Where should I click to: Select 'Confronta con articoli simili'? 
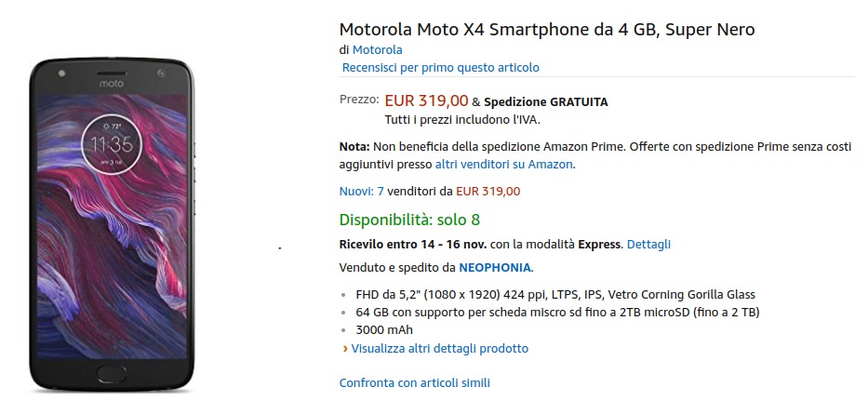pyautogui.click(x=414, y=382)
